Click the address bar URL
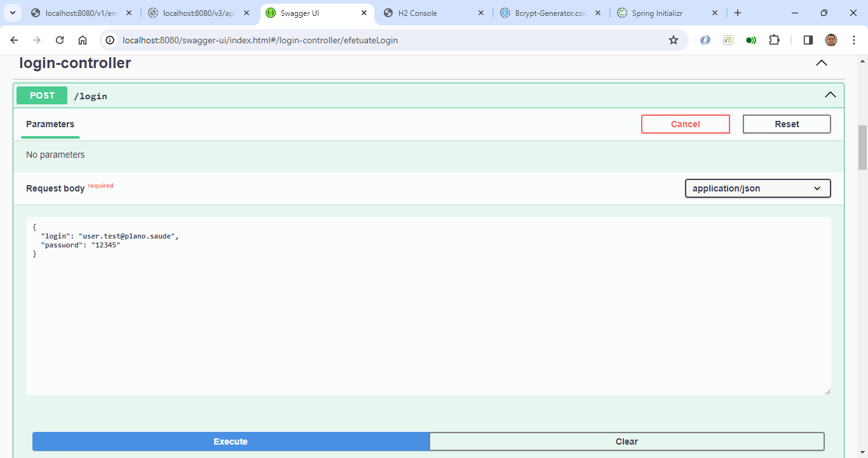Image resolution: width=868 pixels, height=458 pixels. point(260,40)
